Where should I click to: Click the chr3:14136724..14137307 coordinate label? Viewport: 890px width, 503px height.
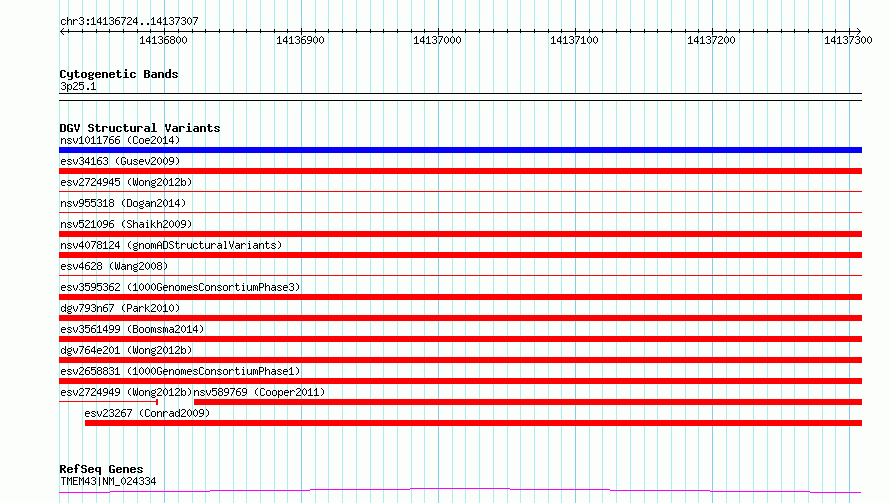tap(129, 21)
